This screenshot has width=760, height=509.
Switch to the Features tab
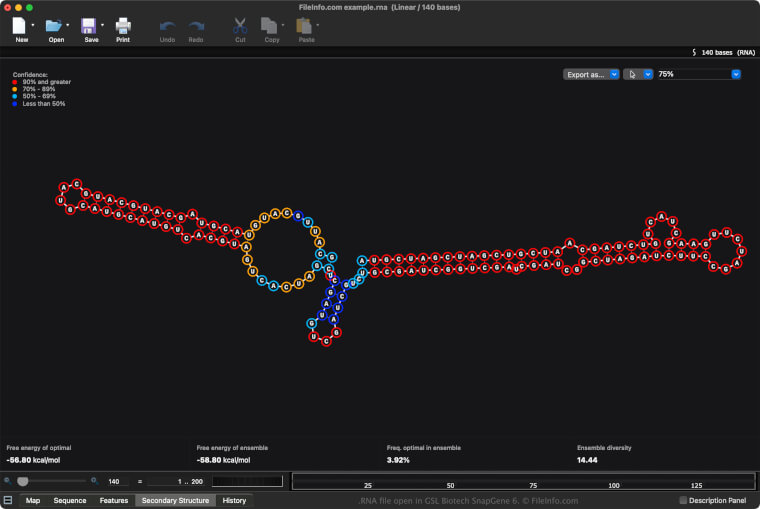tap(114, 500)
